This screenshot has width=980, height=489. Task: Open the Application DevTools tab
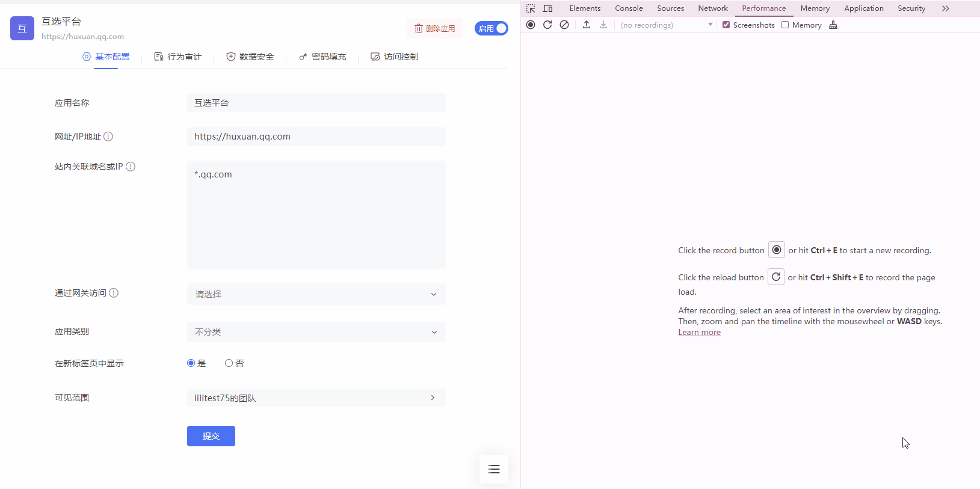coord(864,8)
